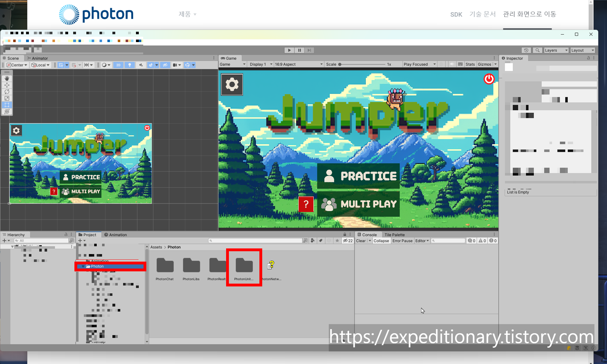Viewport: 607px width, 364px height.
Task: Open the Layers dropdown
Action: 556,50
